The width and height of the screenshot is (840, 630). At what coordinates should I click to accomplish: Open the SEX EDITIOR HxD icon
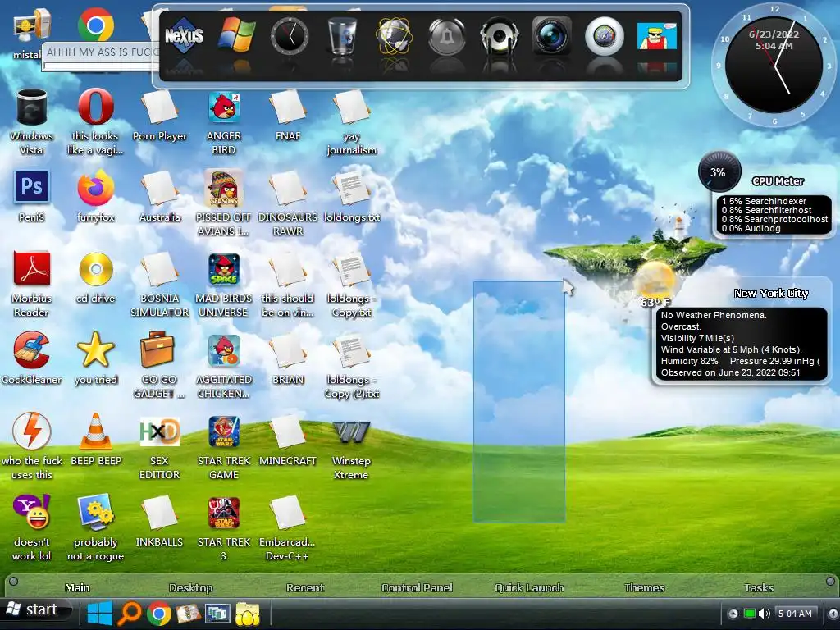click(159, 431)
